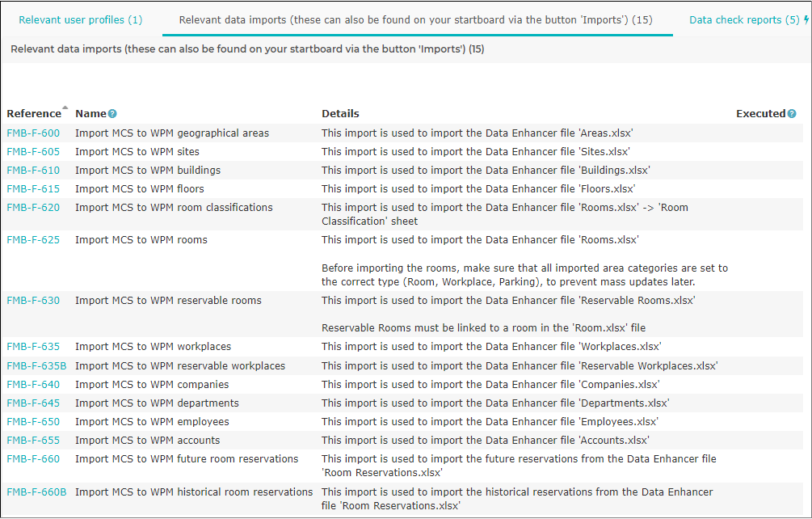This screenshot has height=519, width=812.
Task: Click the details mentioning 'Reservable Workplaces.xlsx'
Action: (520, 366)
